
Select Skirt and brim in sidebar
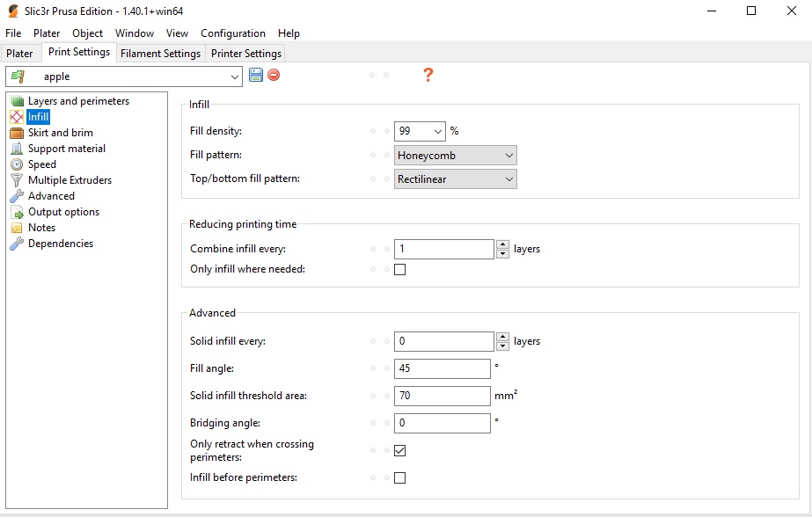pos(60,133)
